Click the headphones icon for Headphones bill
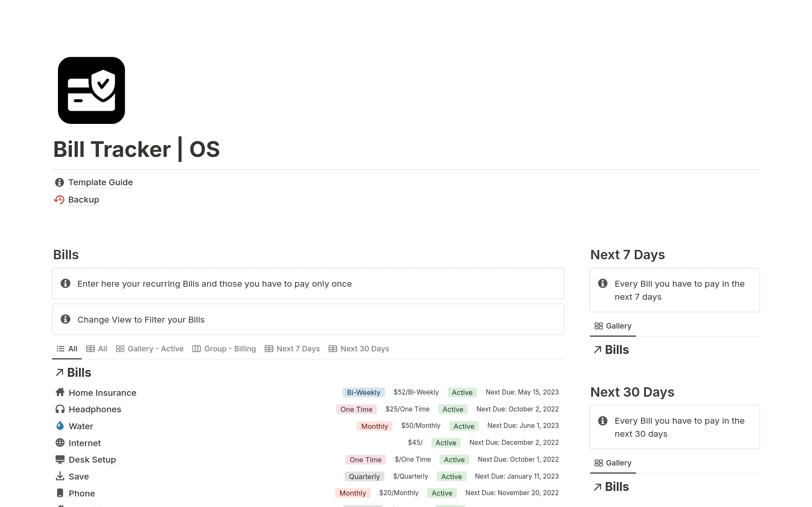812x507 pixels. point(60,409)
